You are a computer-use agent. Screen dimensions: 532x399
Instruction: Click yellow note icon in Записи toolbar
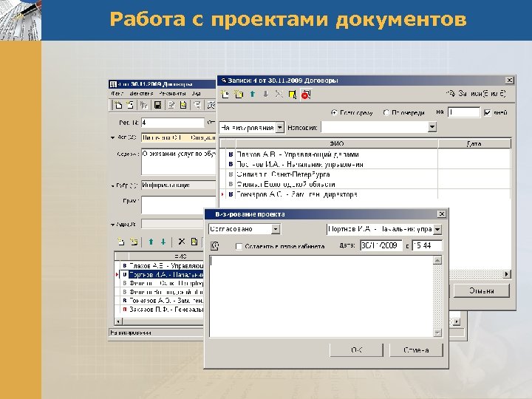(x=292, y=95)
